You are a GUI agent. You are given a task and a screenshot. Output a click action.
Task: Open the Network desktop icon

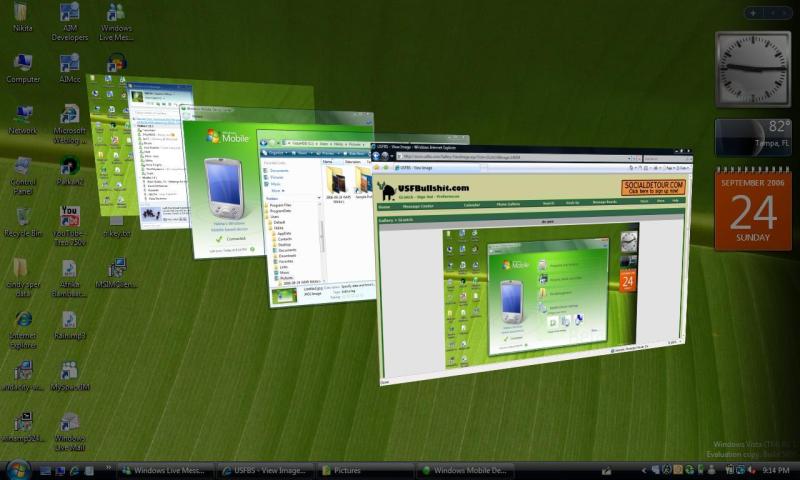23,119
